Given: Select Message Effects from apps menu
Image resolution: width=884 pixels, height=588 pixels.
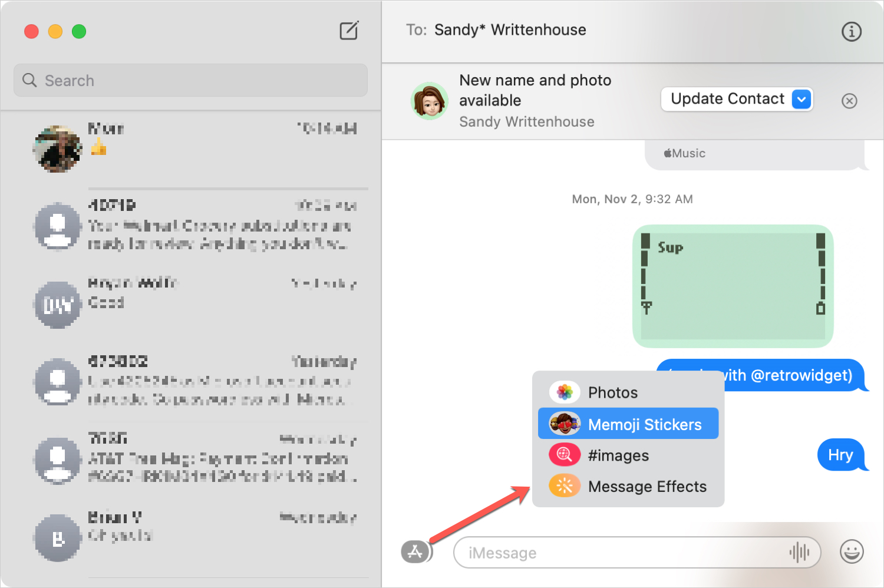Looking at the screenshot, I should pyautogui.click(x=628, y=486).
